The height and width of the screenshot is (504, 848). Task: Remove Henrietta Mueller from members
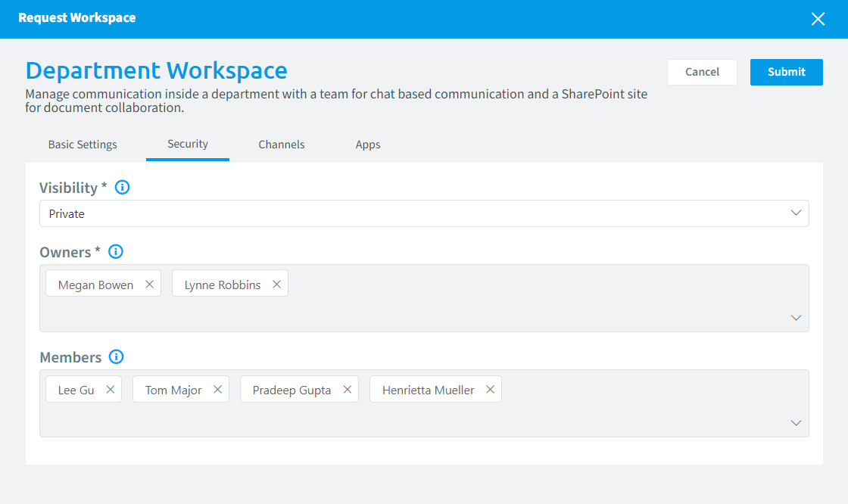[x=490, y=390]
